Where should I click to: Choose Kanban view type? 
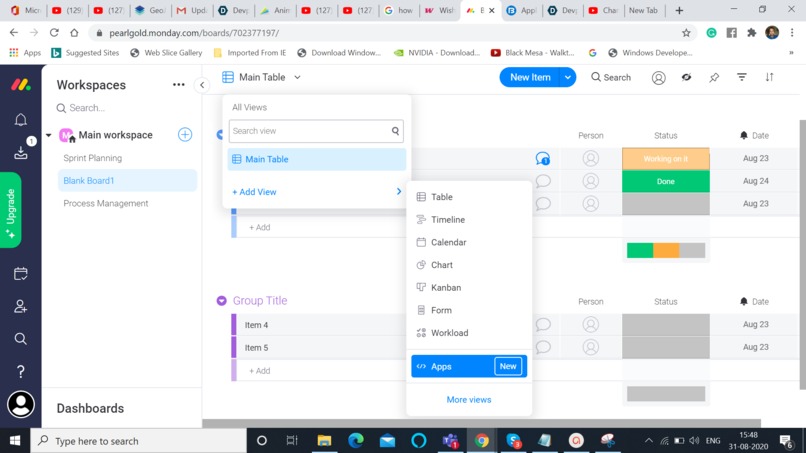pyautogui.click(x=469, y=287)
